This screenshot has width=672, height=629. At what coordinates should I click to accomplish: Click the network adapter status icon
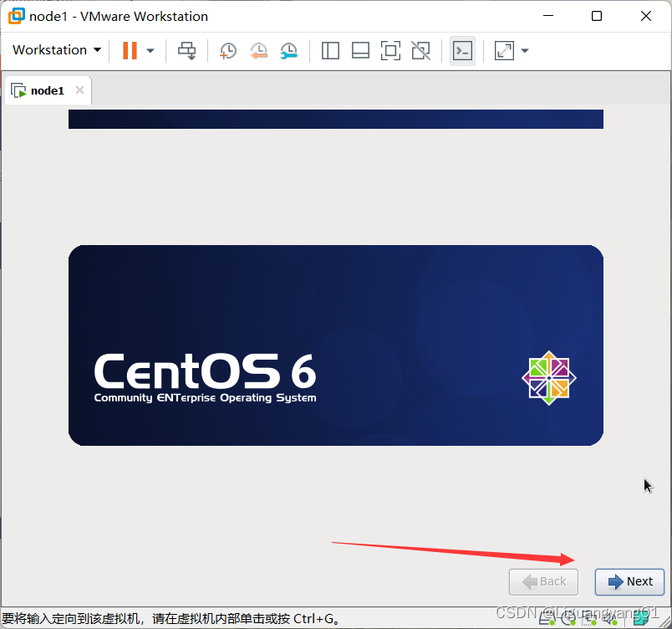(x=589, y=618)
